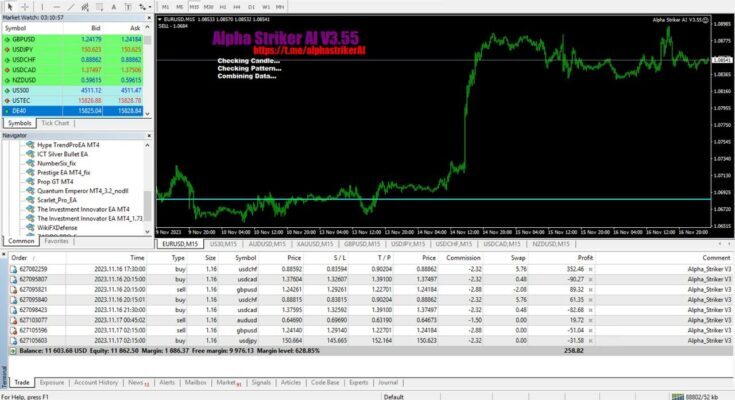Close the Terminal panel
The image size is (735, 400).
[4, 255]
